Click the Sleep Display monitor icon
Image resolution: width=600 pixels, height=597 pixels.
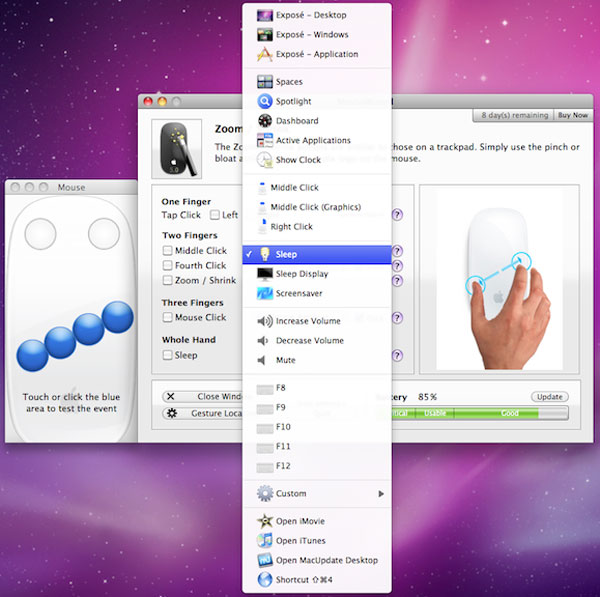(264, 274)
